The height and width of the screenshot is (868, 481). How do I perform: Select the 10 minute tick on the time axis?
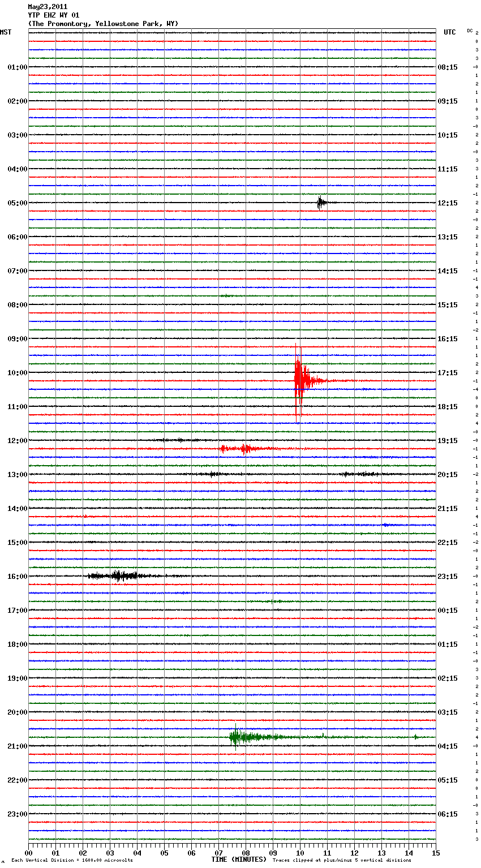tap(300, 853)
